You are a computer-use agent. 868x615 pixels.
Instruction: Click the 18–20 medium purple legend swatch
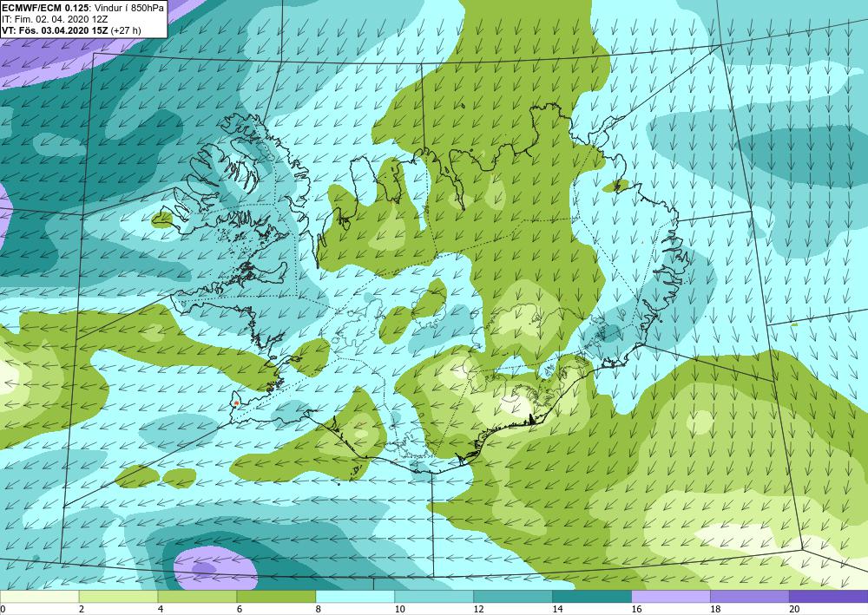click(750, 597)
